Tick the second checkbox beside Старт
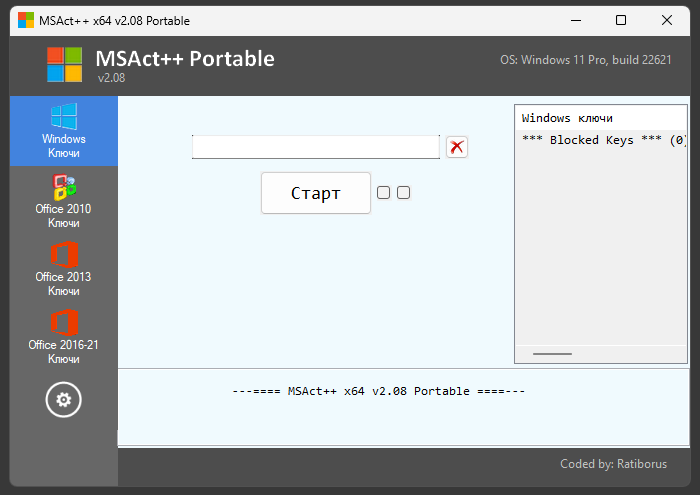Viewport: 700px width, 495px height. pos(404,193)
